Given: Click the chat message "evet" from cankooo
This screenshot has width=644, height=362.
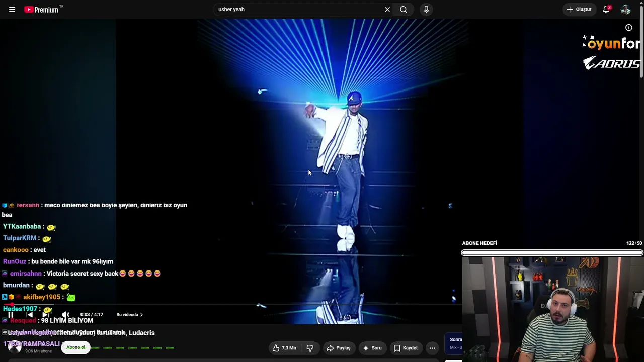Looking at the screenshot, I should coord(39,250).
